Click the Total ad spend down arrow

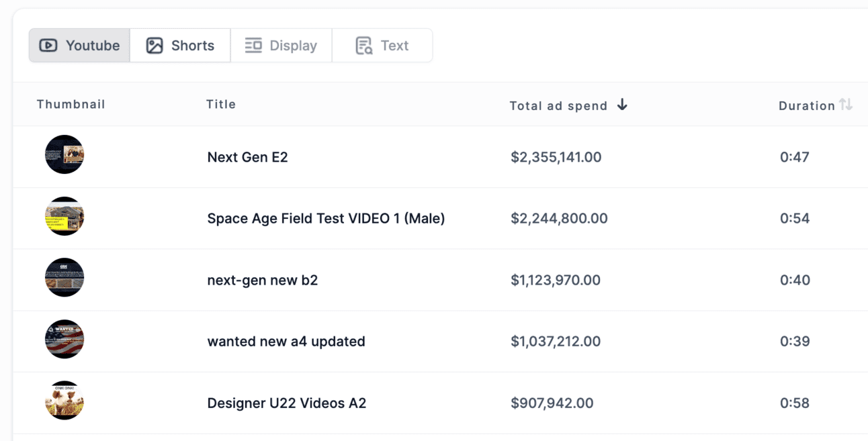click(622, 105)
